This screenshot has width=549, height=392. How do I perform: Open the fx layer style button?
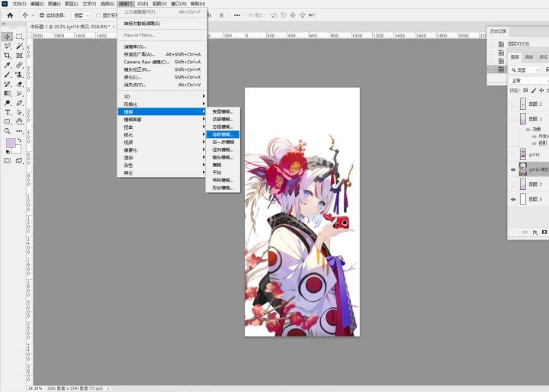pos(535,233)
